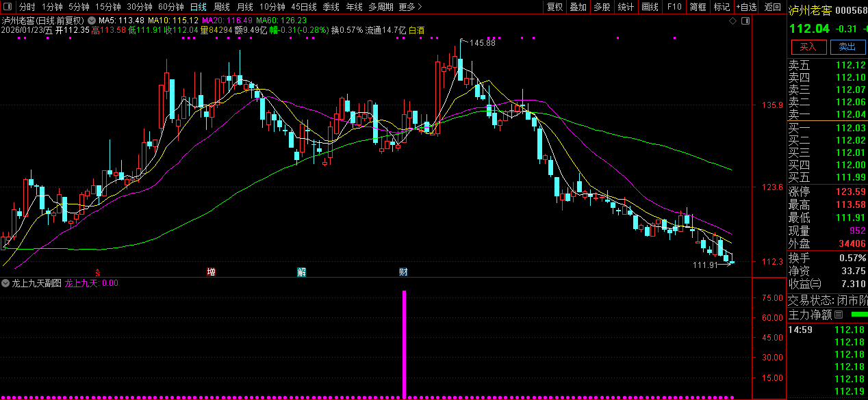This screenshot has height=400, width=868.
Task: Toggle the left sidebar panel icon
Action: 8,7
